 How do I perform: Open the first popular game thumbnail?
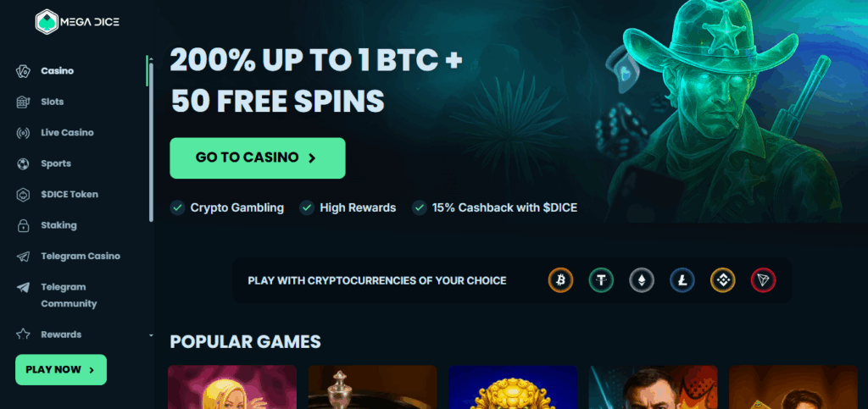[232, 387]
